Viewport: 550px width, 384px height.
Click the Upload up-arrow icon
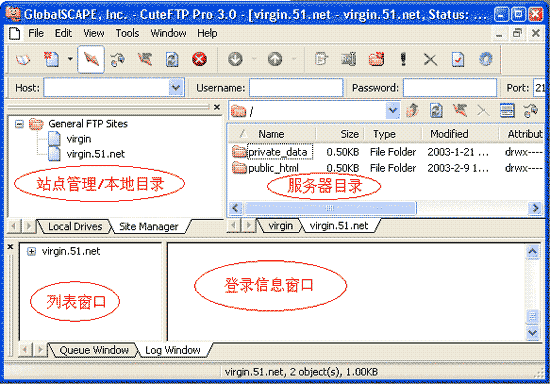275,59
